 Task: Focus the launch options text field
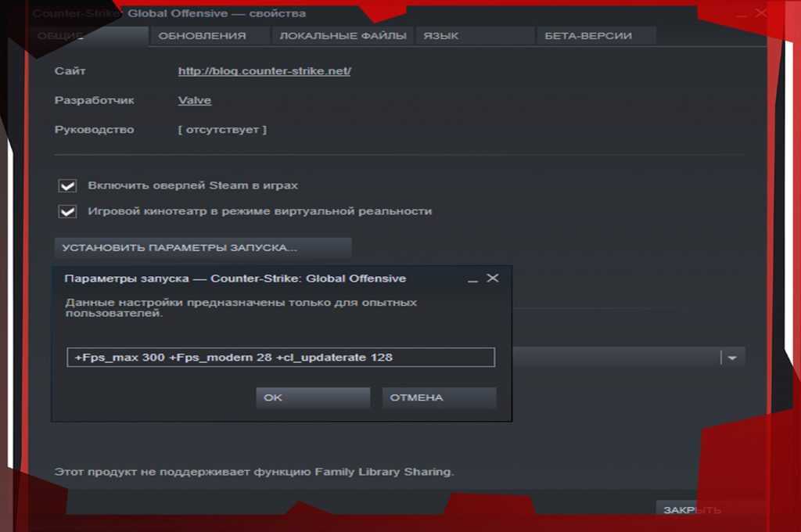coord(281,358)
